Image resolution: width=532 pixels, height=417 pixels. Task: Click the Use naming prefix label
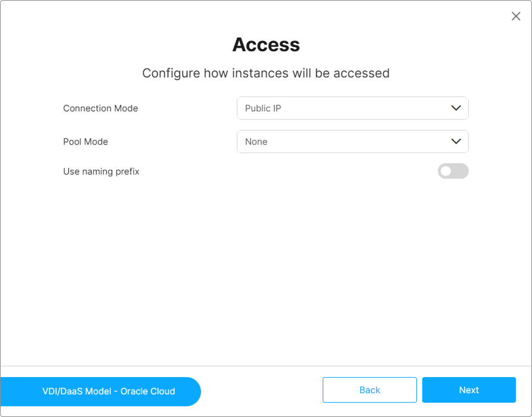(x=101, y=172)
